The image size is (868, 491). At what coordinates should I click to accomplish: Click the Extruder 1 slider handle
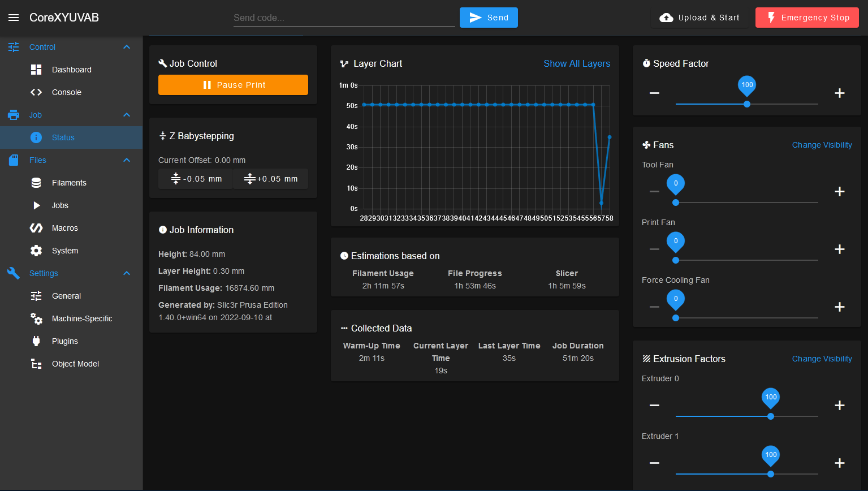[771, 474]
